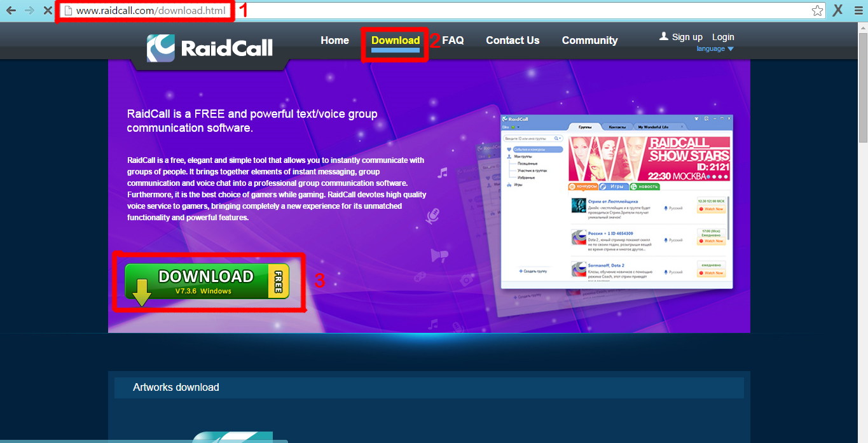Click the Login link
Viewport: 868px width, 443px height.
point(723,37)
